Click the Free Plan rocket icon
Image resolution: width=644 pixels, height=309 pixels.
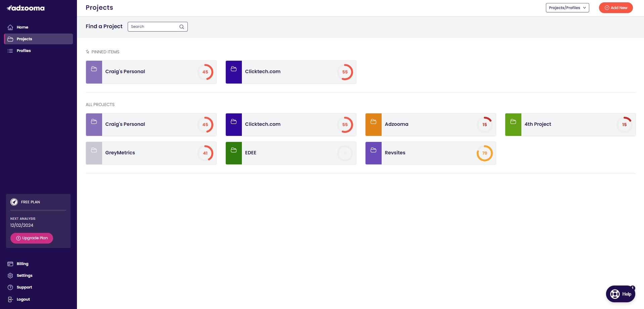tap(14, 202)
